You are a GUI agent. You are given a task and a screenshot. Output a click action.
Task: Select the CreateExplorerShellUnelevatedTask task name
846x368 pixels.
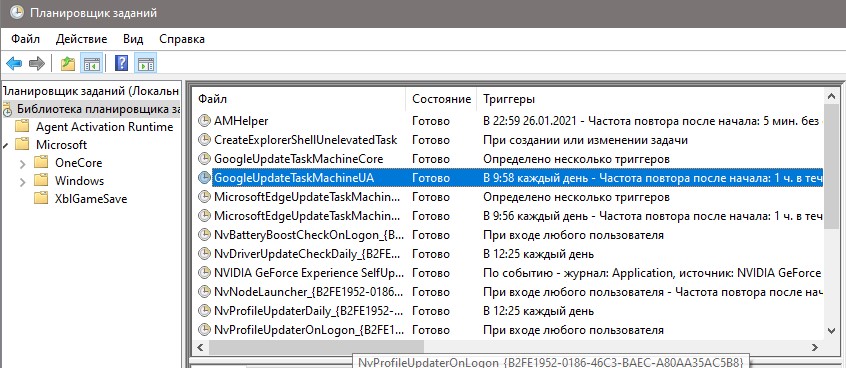pos(305,140)
